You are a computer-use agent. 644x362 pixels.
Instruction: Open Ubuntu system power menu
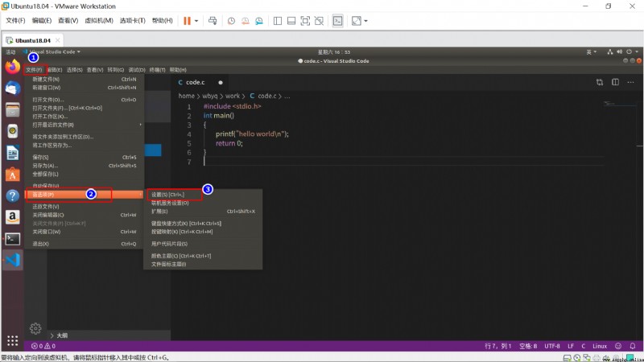(631, 51)
